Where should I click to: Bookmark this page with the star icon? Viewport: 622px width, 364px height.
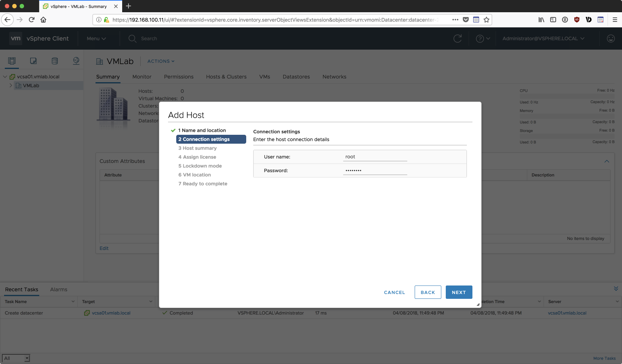click(x=486, y=20)
